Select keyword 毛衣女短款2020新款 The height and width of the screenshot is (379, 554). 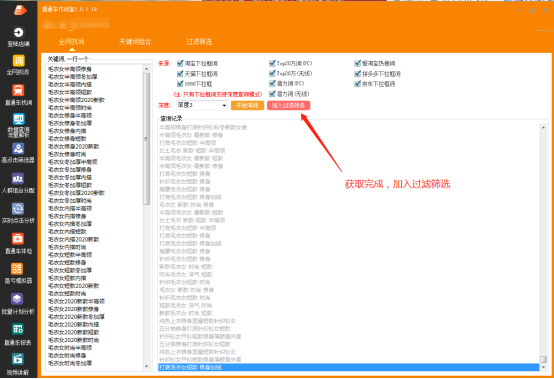pyautogui.click(x=73, y=286)
